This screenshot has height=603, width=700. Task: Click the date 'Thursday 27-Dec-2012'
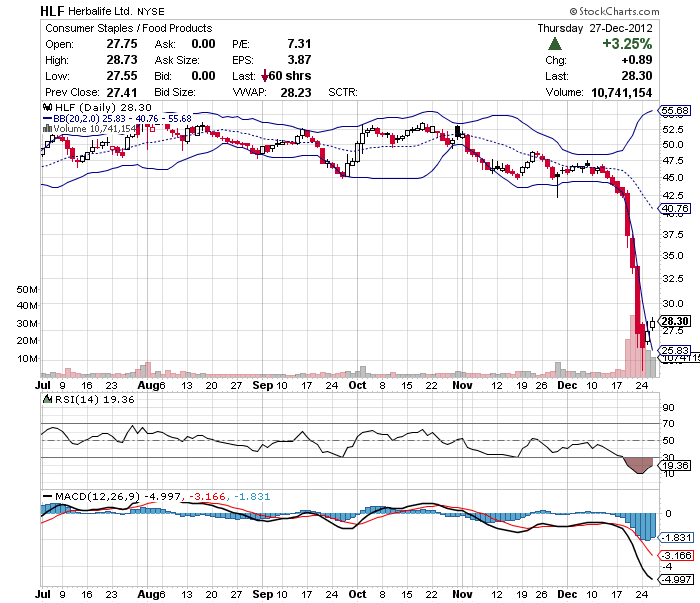click(x=595, y=28)
